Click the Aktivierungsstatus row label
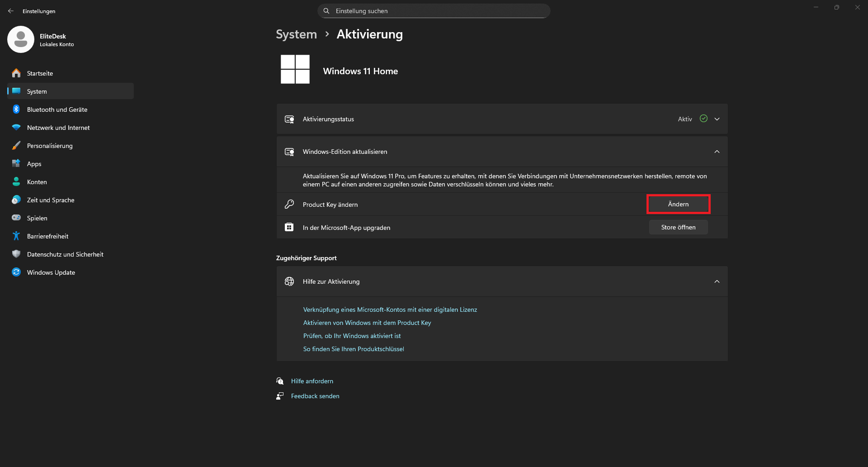 [328, 119]
